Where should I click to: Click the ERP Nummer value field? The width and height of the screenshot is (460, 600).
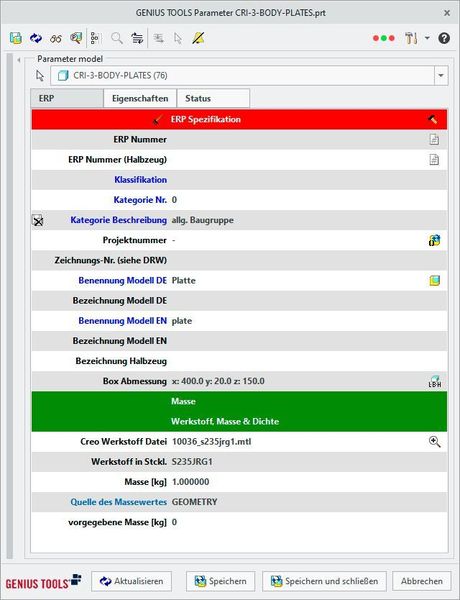pos(299,139)
